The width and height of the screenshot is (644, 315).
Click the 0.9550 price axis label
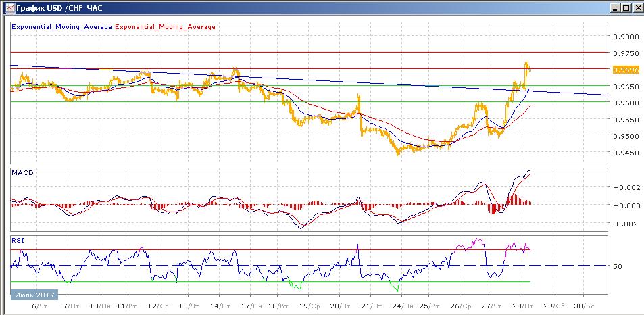[626, 120]
